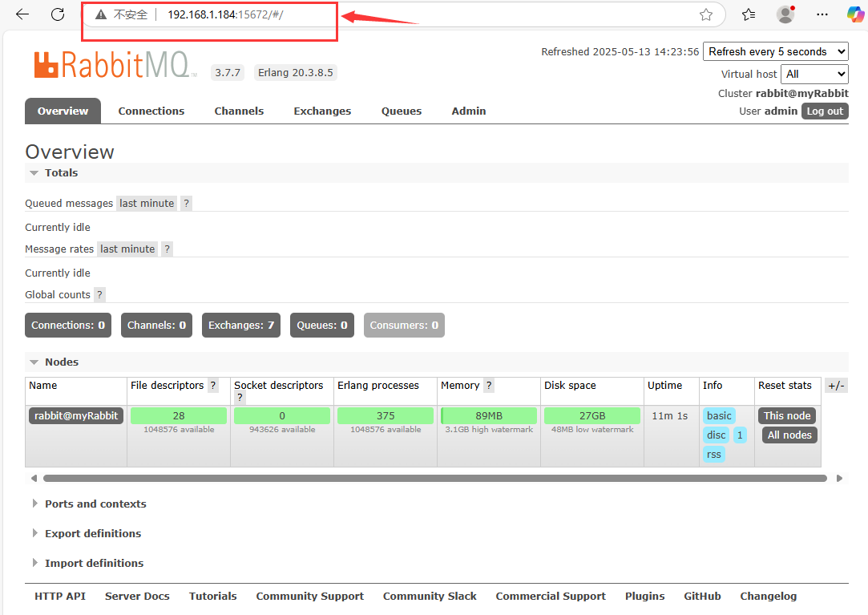The height and width of the screenshot is (615, 868).
Task: Switch to the Queues tab
Action: pos(402,111)
